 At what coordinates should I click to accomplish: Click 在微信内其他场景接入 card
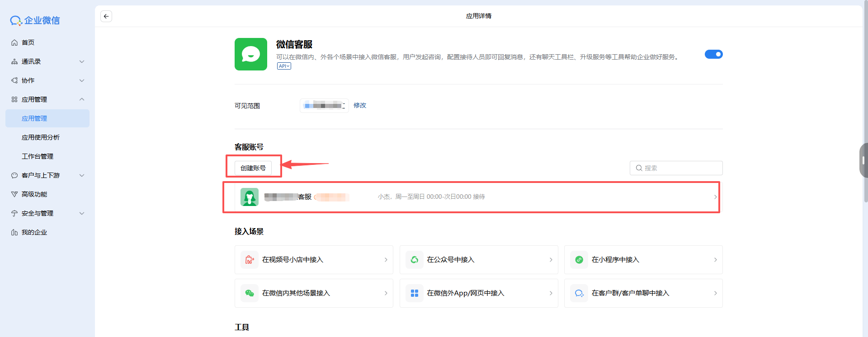pos(314,293)
